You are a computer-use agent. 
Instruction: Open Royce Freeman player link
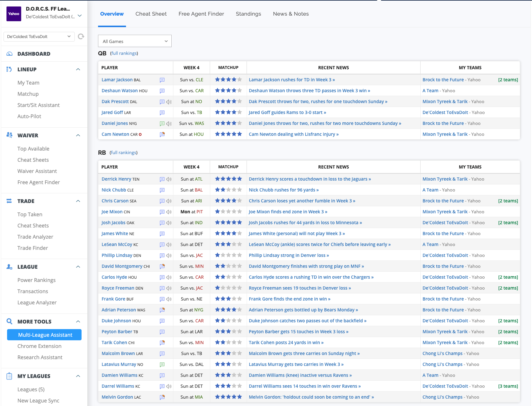click(x=118, y=288)
